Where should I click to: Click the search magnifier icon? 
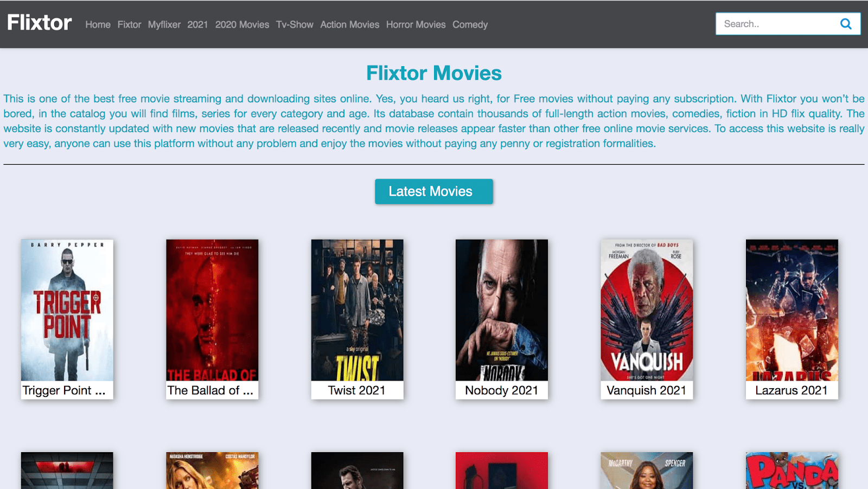point(846,24)
